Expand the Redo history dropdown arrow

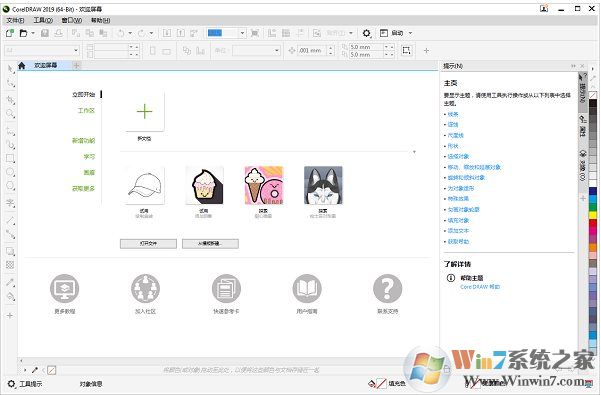tap(151, 33)
